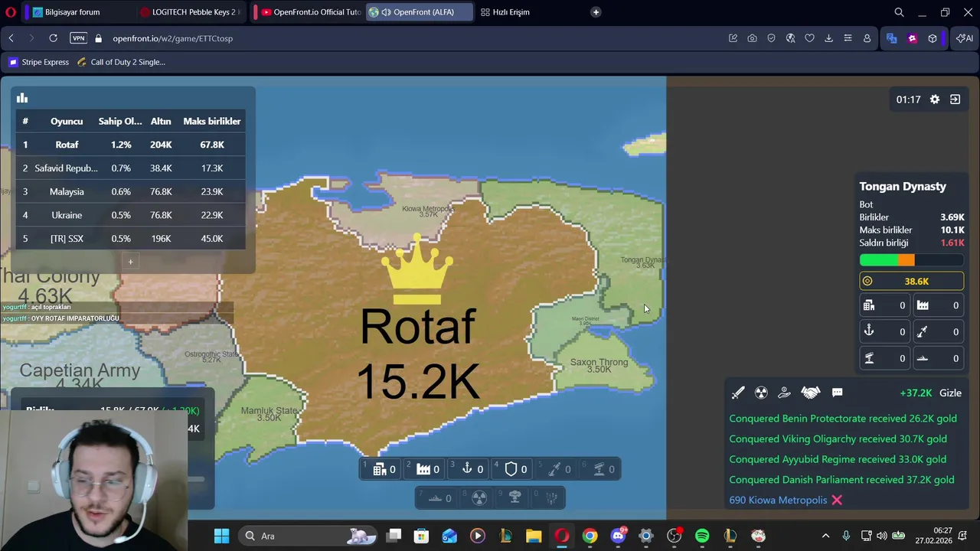Select Malaysia row in leaderboard
The width and height of the screenshot is (980, 551).
pos(130,191)
